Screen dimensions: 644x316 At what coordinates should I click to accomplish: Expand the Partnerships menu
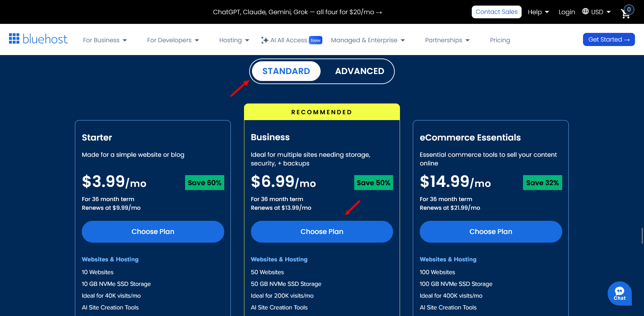447,40
